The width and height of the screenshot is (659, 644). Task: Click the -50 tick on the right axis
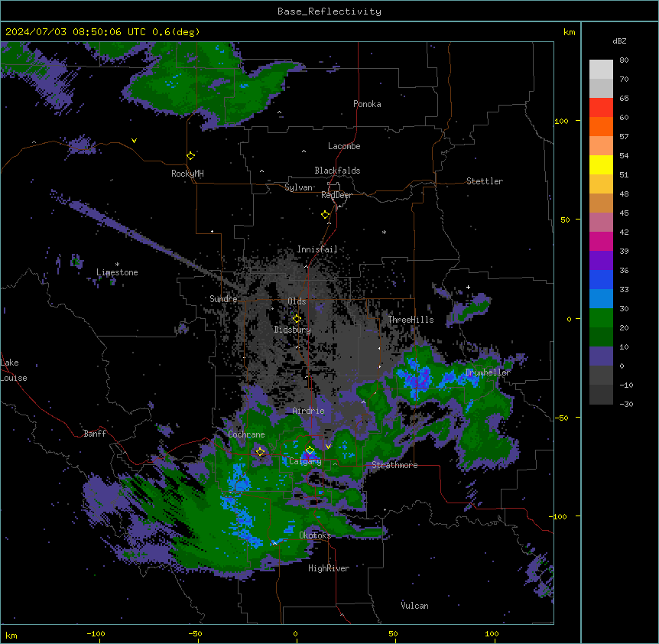561,418
